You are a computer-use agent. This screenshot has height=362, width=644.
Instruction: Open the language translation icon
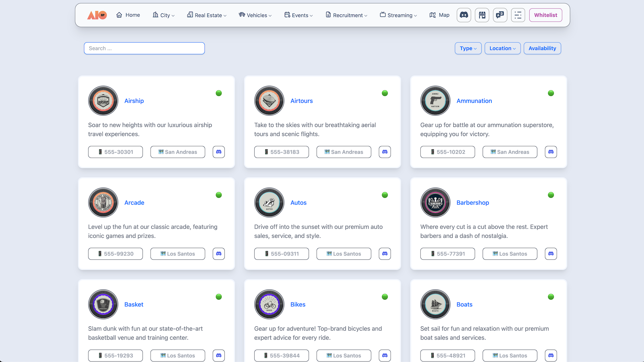[x=500, y=15]
